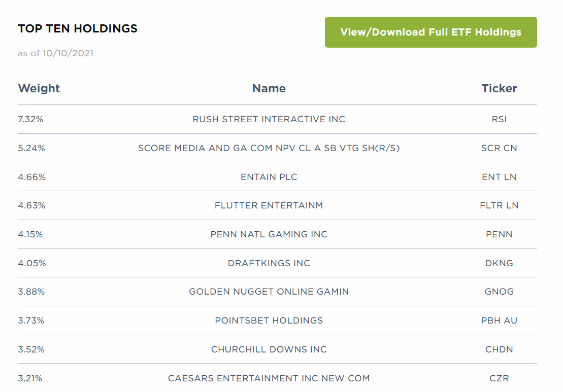Screen dimensions: 563x392
Task: Click the DKNG ticker for DraftKings
Action: (499, 263)
